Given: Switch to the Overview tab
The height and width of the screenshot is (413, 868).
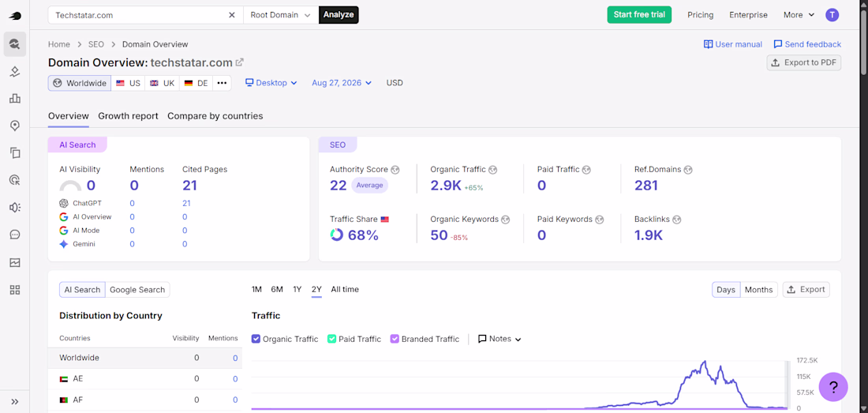Looking at the screenshot, I should [69, 116].
